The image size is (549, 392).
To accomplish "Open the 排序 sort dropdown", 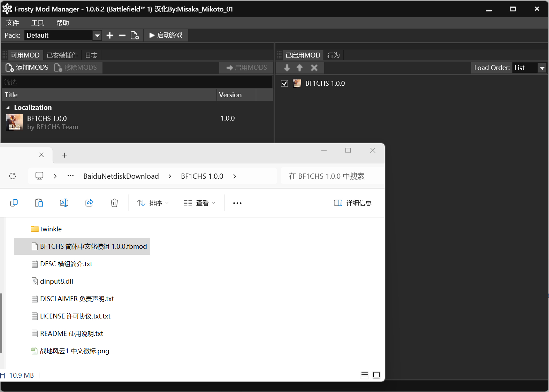I will (x=153, y=203).
